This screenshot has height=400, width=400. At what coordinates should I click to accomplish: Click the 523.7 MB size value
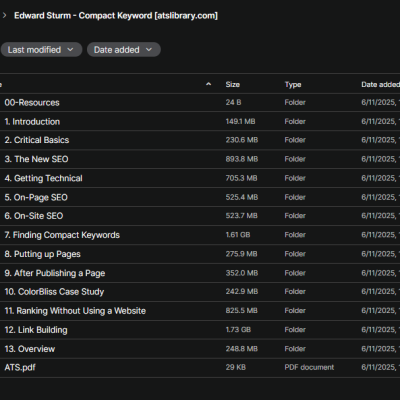click(x=241, y=216)
